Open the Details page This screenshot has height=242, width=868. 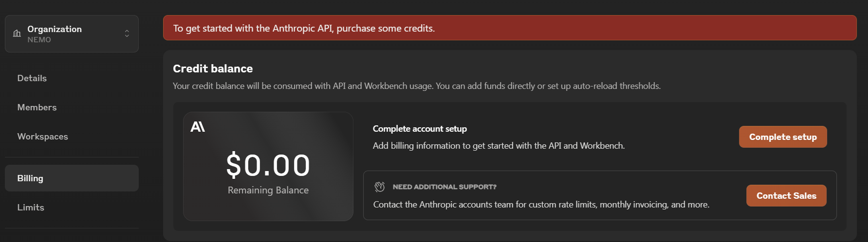(32, 78)
